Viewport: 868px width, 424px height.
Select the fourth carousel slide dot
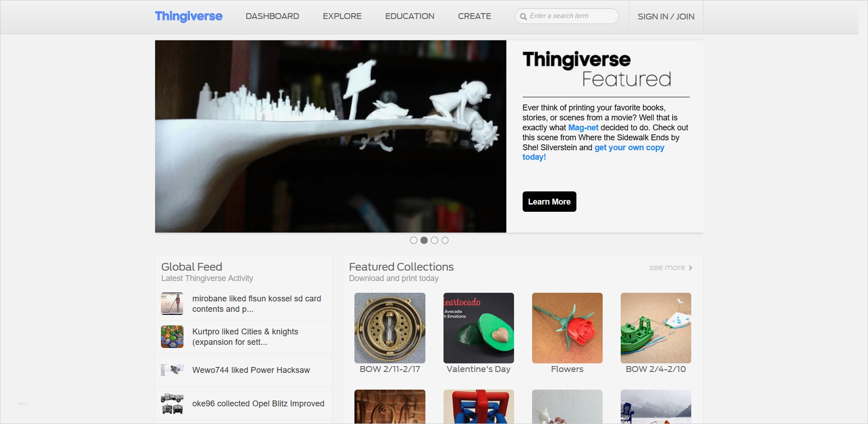click(445, 240)
